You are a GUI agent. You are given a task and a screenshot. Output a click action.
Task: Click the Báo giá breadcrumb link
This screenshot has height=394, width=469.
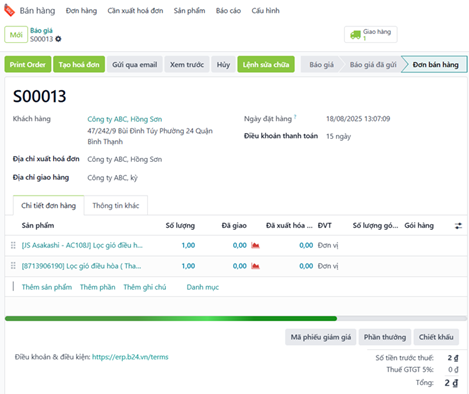pyautogui.click(x=41, y=31)
